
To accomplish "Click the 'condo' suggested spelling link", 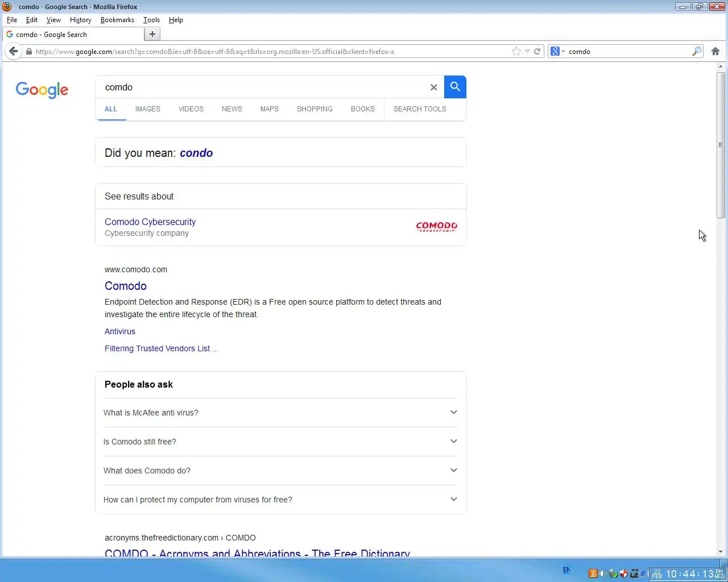I will (196, 153).
